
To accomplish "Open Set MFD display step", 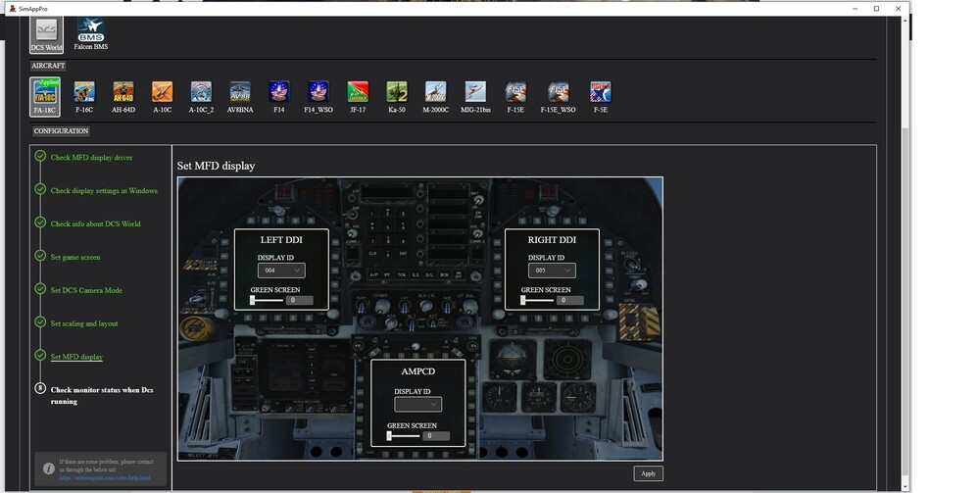I will coord(76,357).
